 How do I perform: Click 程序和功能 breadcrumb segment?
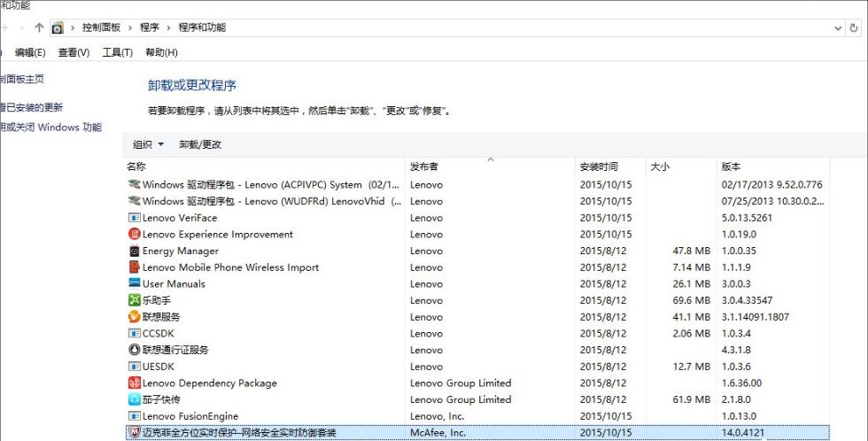[202, 27]
